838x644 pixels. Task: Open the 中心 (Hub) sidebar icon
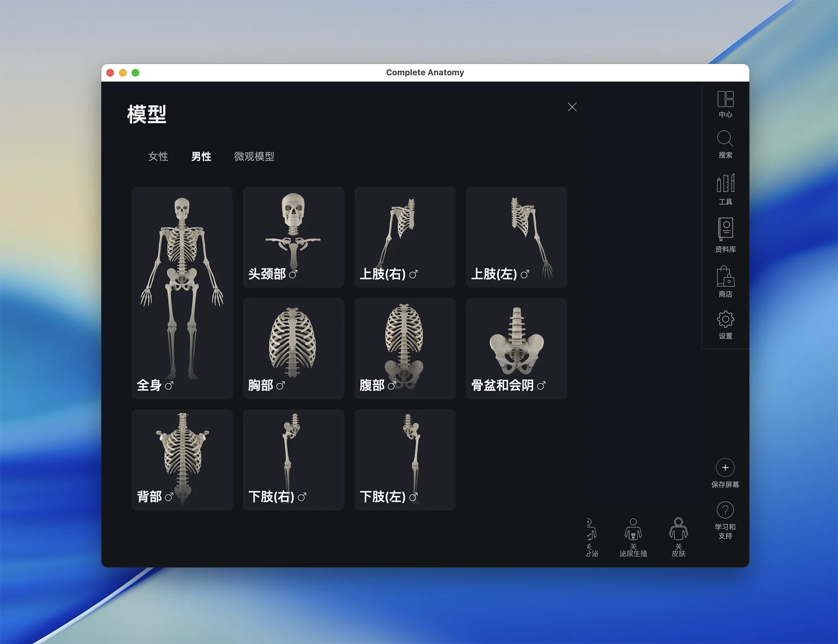[x=725, y=100]
